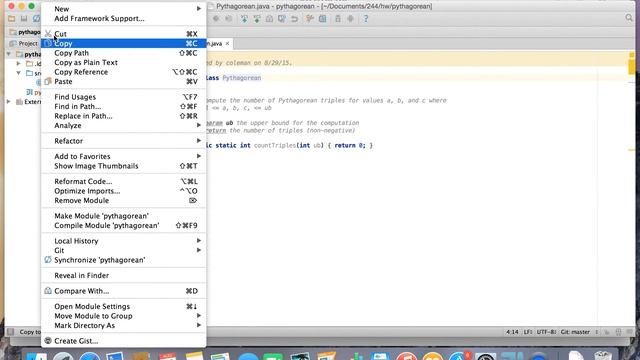Screen dimensions: 640x360
Task: Click the tool windows toggle icon in the status bar
Action: [11, 332]
